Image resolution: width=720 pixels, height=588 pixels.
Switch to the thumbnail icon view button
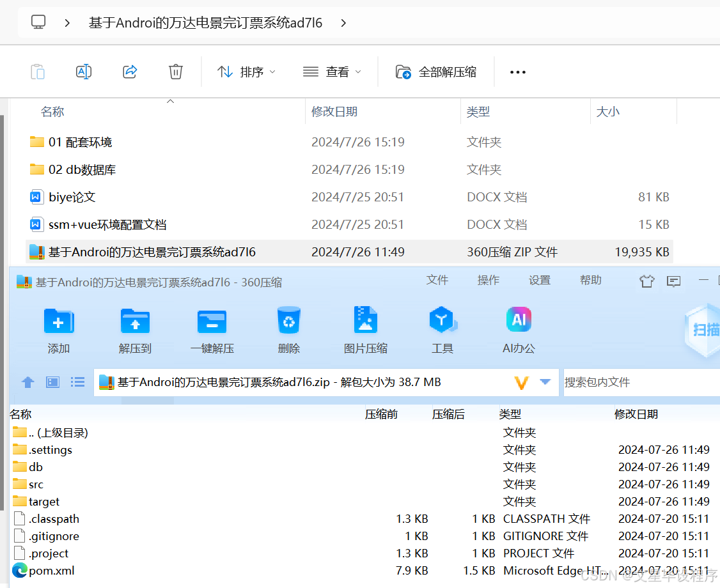point(53,382)
